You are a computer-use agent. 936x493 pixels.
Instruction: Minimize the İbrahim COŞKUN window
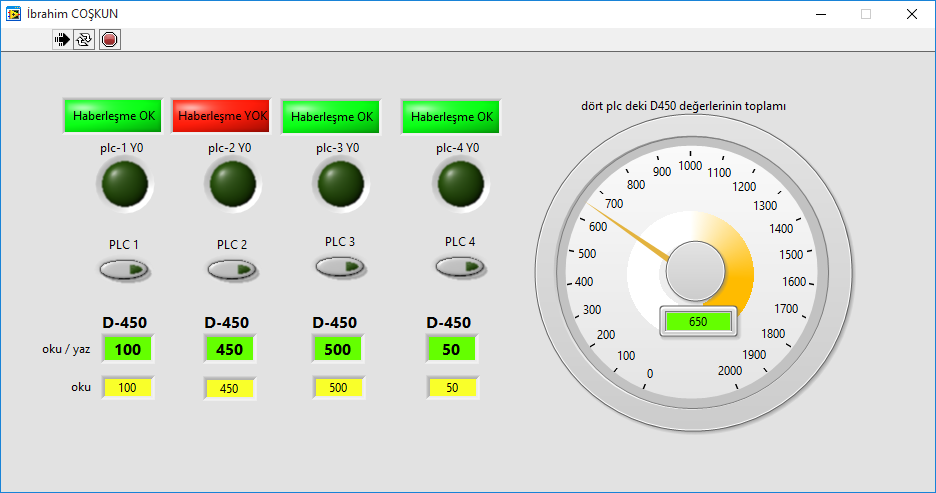click(821, 14)
